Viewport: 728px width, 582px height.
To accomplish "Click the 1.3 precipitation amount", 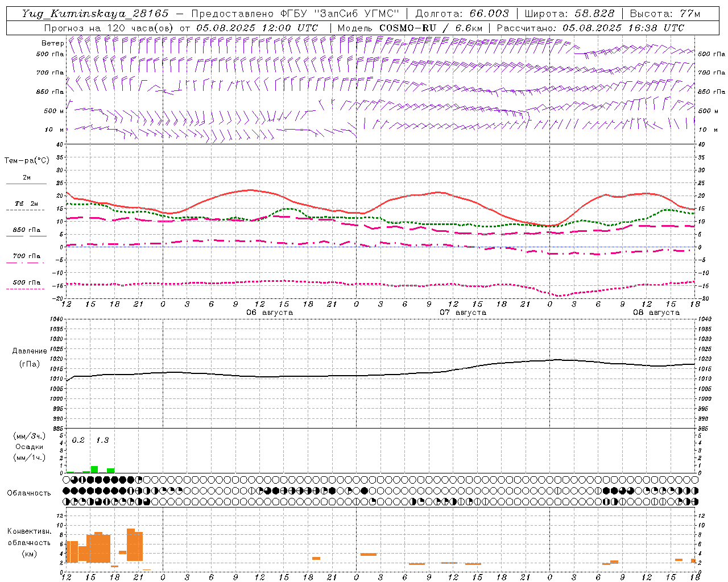I will tap(102, 440).
